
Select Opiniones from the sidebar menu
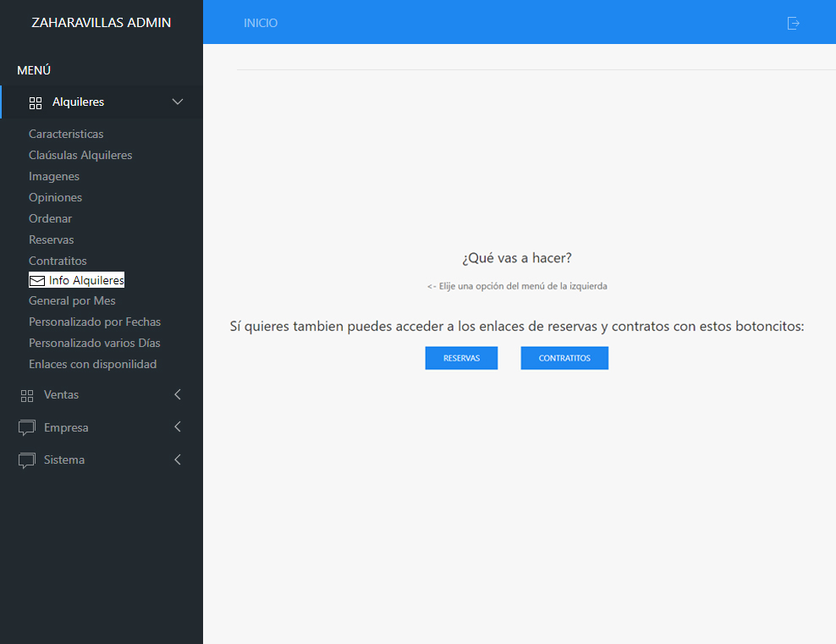click(55, 197)
